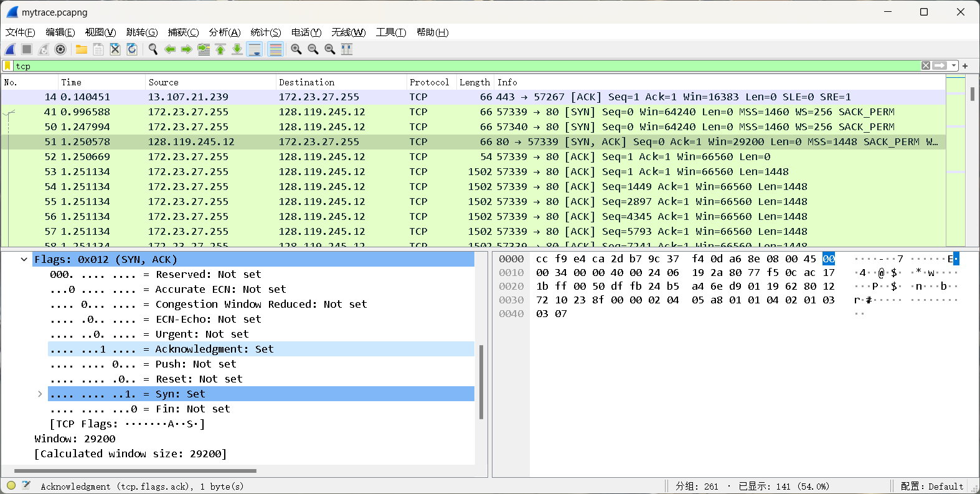Sort by the Protocol column header

pyautogui.click(x=431, y=82)
